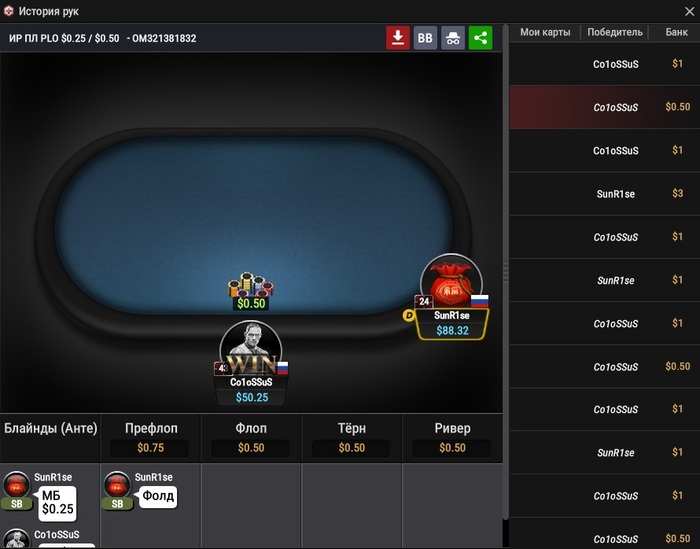This screenshot has height=549, width=700.
Task: Select the Ривер street tab
Action: tap(452, 438)
